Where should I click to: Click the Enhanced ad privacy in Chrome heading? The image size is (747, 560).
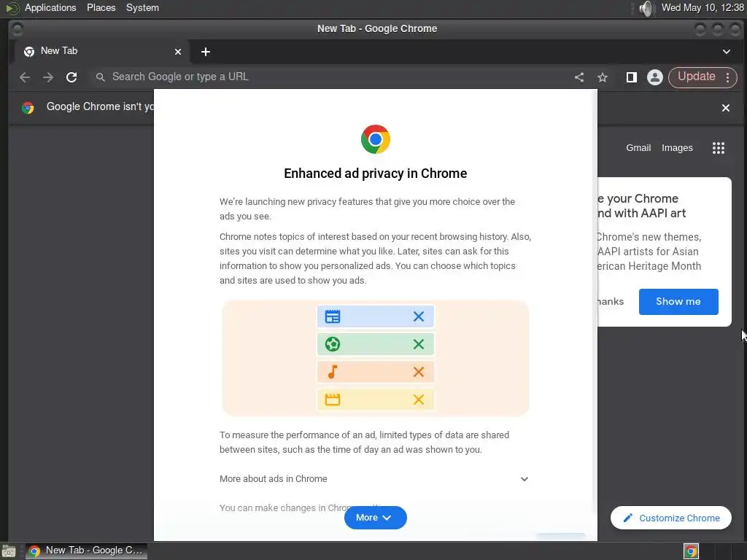tap(376, 174)
